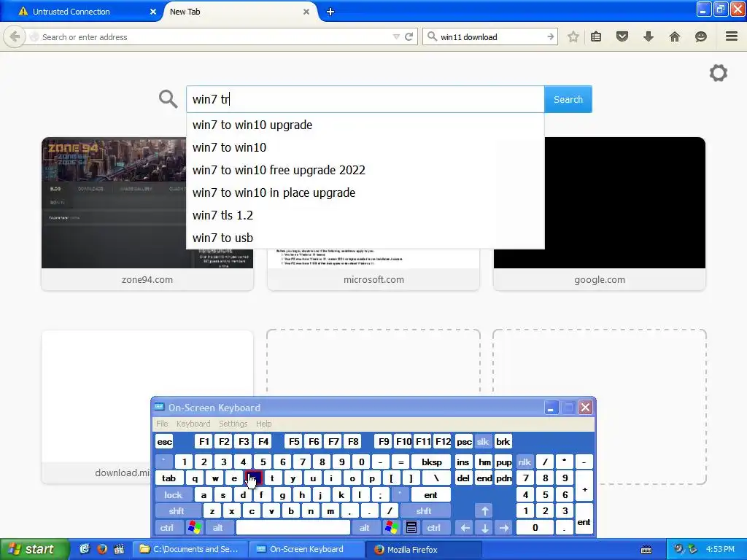Click the psc print screen key
747x560 pixels.
[x=464, y=441]
